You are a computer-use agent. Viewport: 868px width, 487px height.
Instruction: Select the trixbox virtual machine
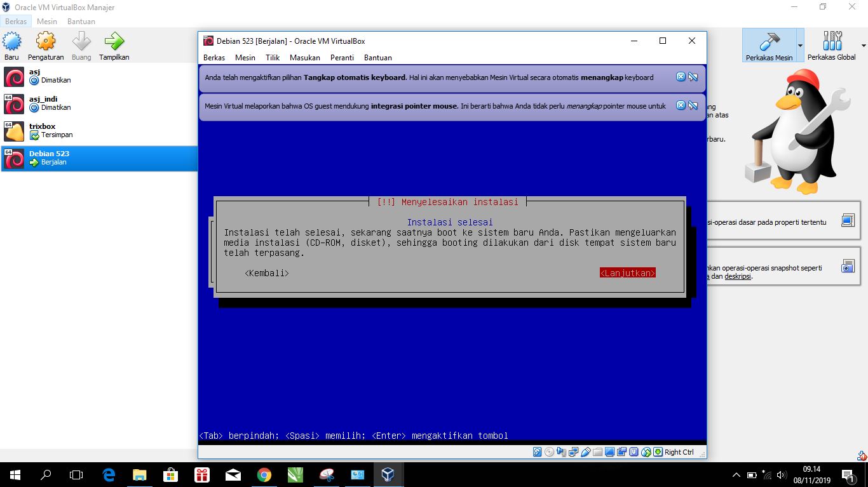point(98,131)
